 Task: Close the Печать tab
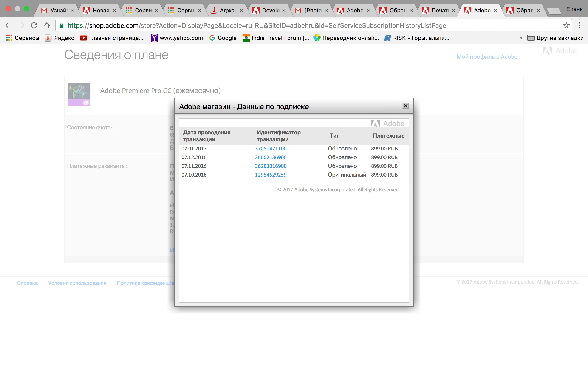coord(453,11)
